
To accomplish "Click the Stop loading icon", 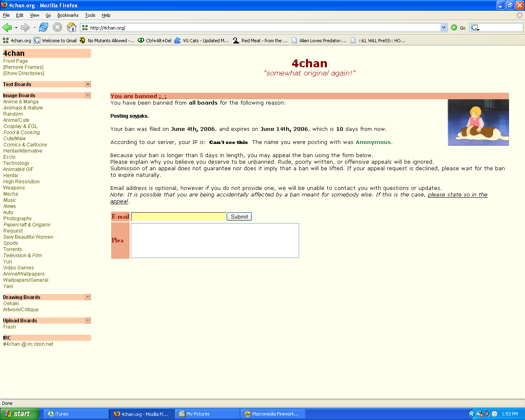I will click(x=57, y=27).
